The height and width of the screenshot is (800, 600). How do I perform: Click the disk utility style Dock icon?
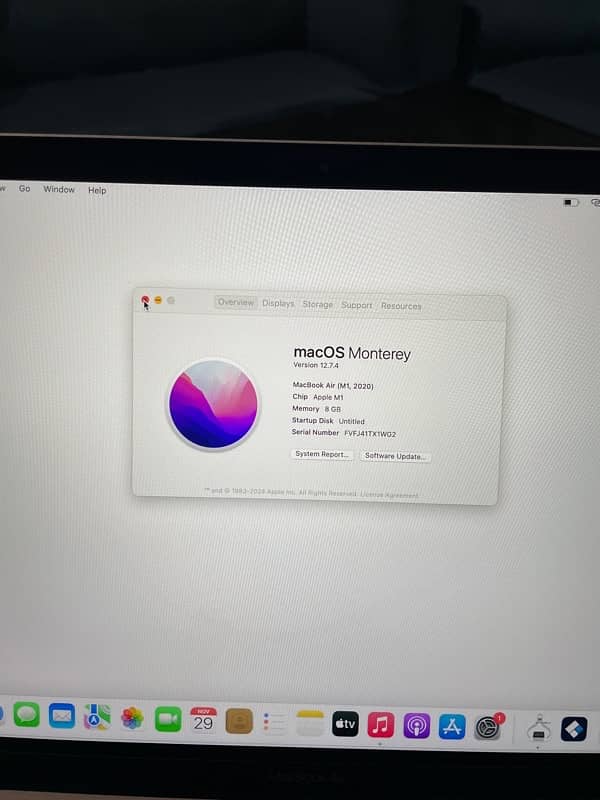[x=538, y=729]
